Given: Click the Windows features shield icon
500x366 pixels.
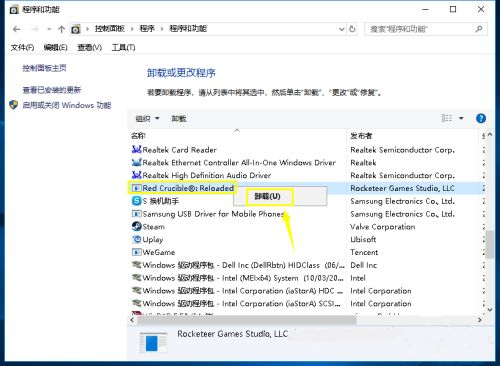Looking at the screenshot, I should pyautogui.click(x=14, y=105).
